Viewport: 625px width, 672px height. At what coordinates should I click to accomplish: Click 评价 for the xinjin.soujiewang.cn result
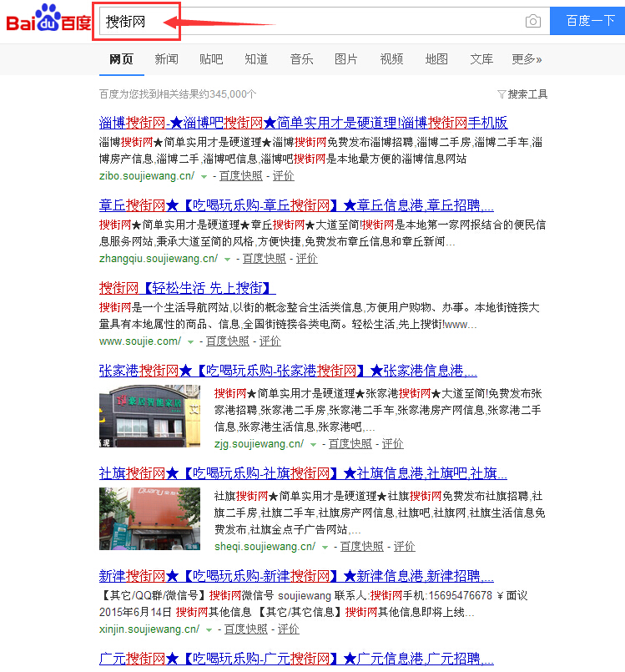click(x=288, y=629)
